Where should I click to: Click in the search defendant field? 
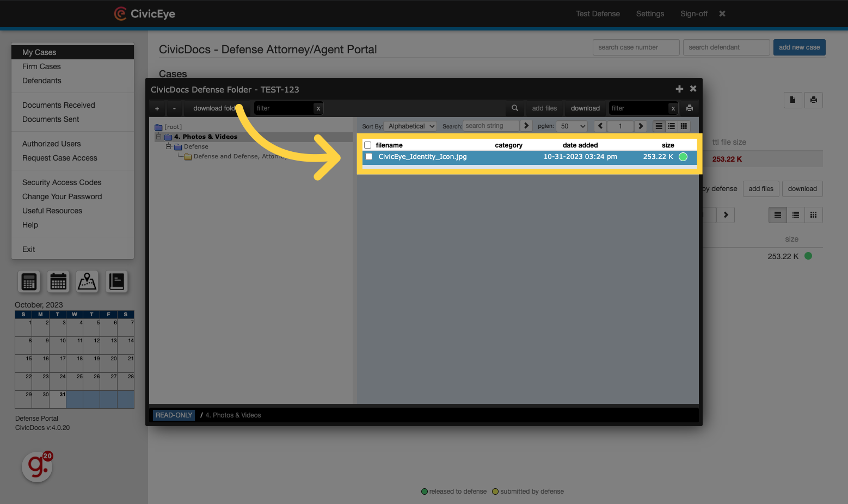tap(726, 47)
